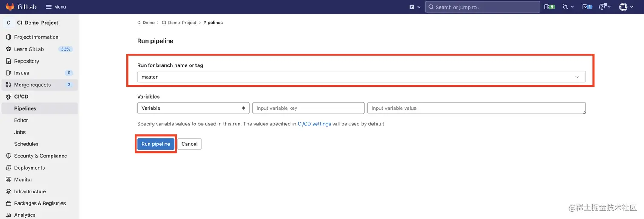Open Merge requests in the sidebar
Viewport: 644px width, 219px height.
click(39, 85)
